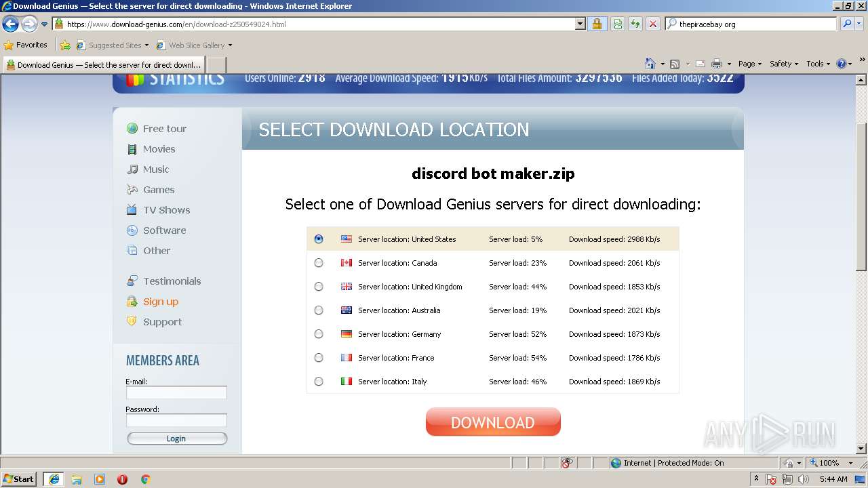This screenshot has width=868, height=488.
Task: Open Windows Explorer folder in taskbar
Action: point(77,479)
